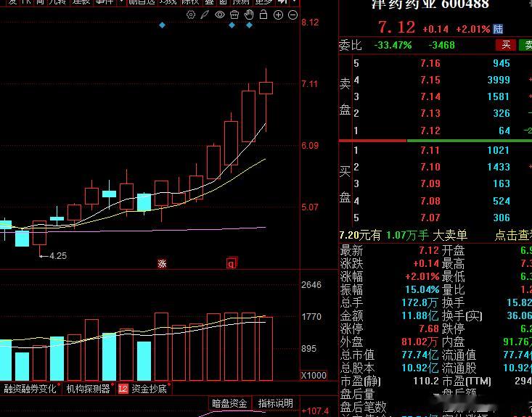Click buy level 5 price 7.07
532x417 pixels.
pyautogui.click(x=430, y=218)
